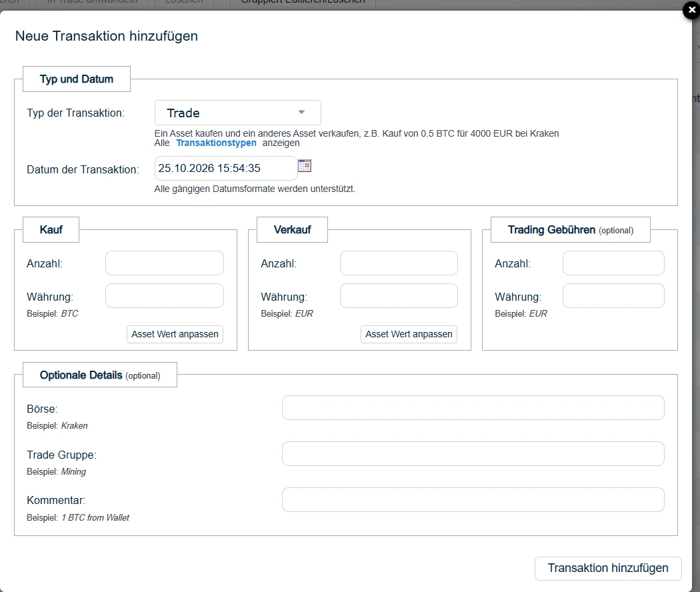Click the Kauf section heading
This screenshot has height=592, width=700.
(x=51, y=229)
